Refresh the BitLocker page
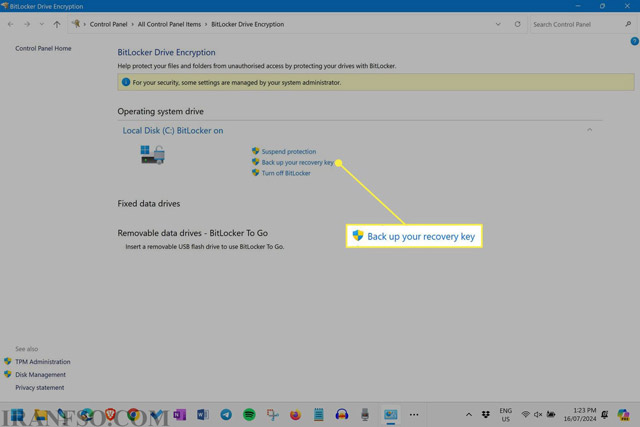 [518, 24]
